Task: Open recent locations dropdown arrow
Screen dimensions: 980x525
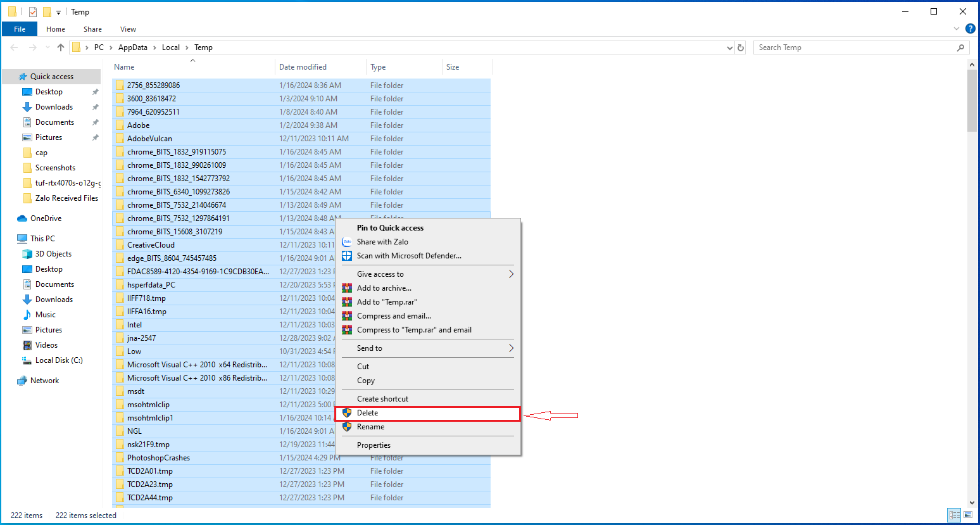Action: 47,47
